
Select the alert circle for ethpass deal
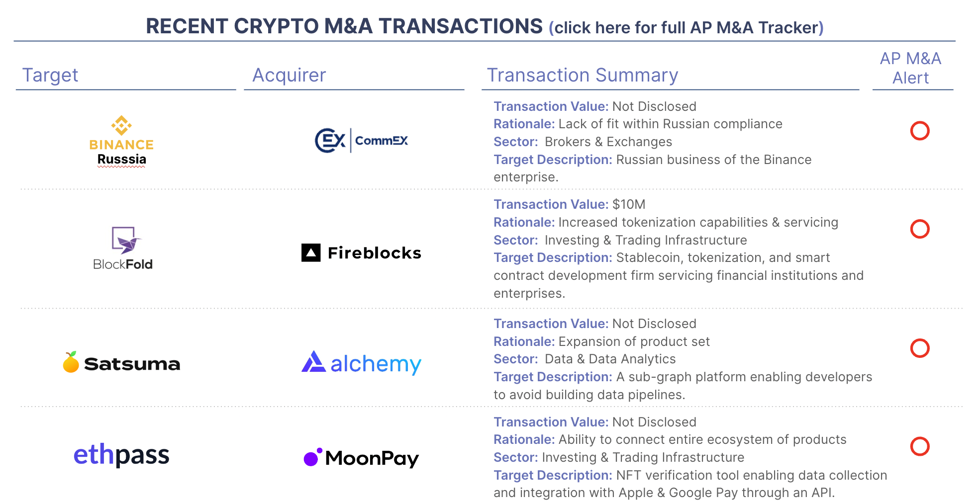[x=919, y=446]
